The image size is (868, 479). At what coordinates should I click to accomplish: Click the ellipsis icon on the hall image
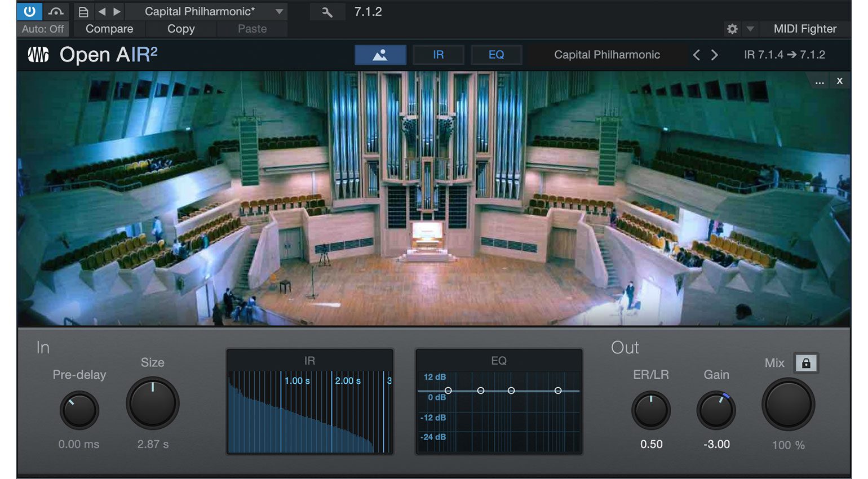(x=820, y=81)
